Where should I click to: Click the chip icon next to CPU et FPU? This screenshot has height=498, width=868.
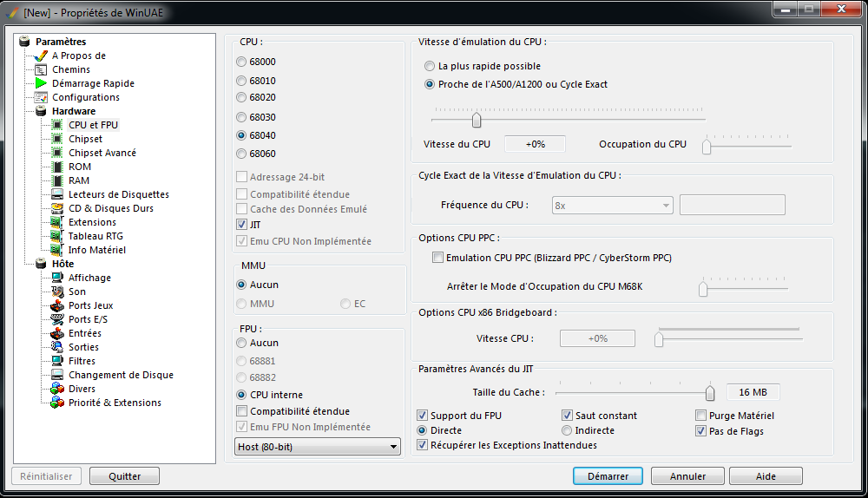[x=57, y=125]
